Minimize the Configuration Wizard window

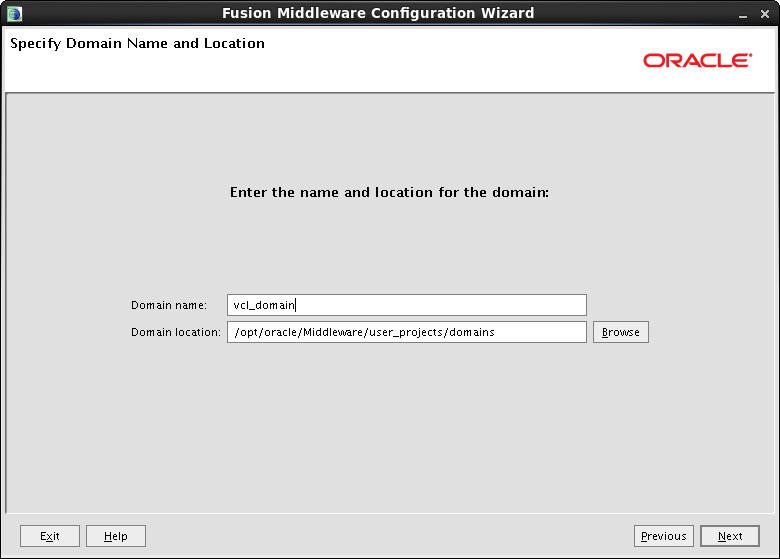pyautogui.click(x=743, y=14)
